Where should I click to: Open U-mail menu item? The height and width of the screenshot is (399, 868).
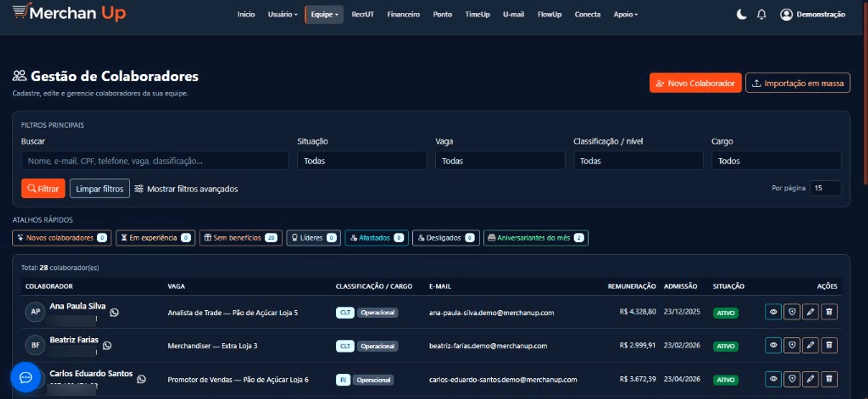click(513, 14)
